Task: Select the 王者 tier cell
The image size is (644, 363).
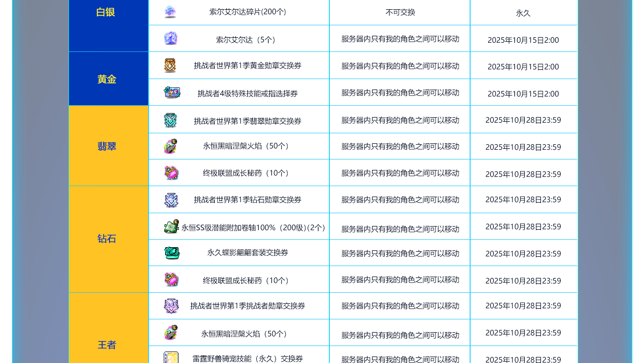Action: (x=109, y=328)
